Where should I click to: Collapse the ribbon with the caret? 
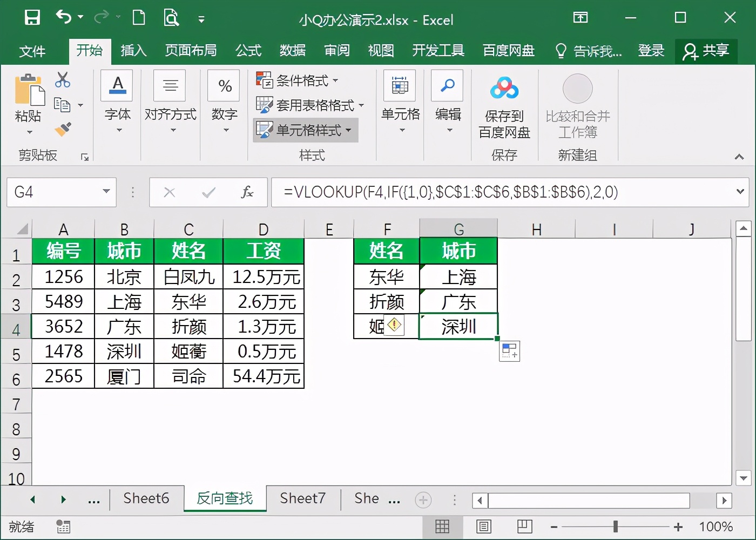[739, 157]
